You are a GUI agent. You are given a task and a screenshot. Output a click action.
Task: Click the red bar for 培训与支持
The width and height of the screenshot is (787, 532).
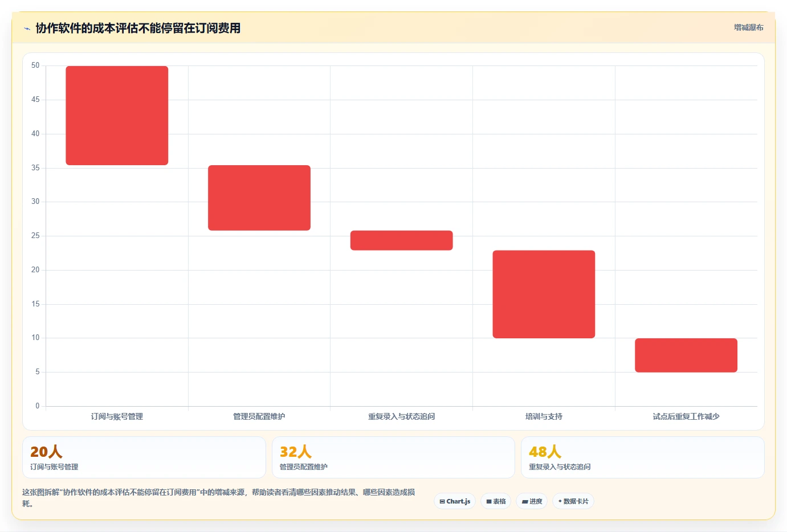click(x=544, y=294)
